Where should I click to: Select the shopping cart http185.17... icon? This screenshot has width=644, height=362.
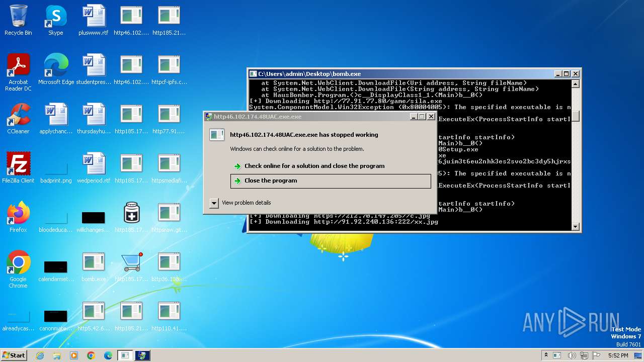point(131,267)
